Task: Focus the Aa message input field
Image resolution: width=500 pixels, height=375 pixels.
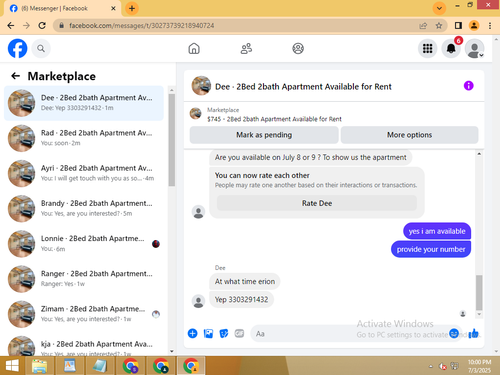Action: point(350,334)
